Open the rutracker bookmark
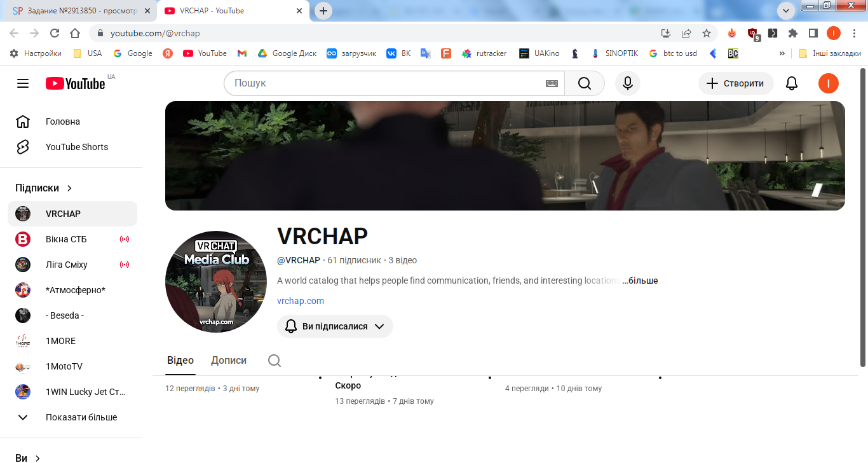This screenshot has height=463, width=868. (484, 53)
